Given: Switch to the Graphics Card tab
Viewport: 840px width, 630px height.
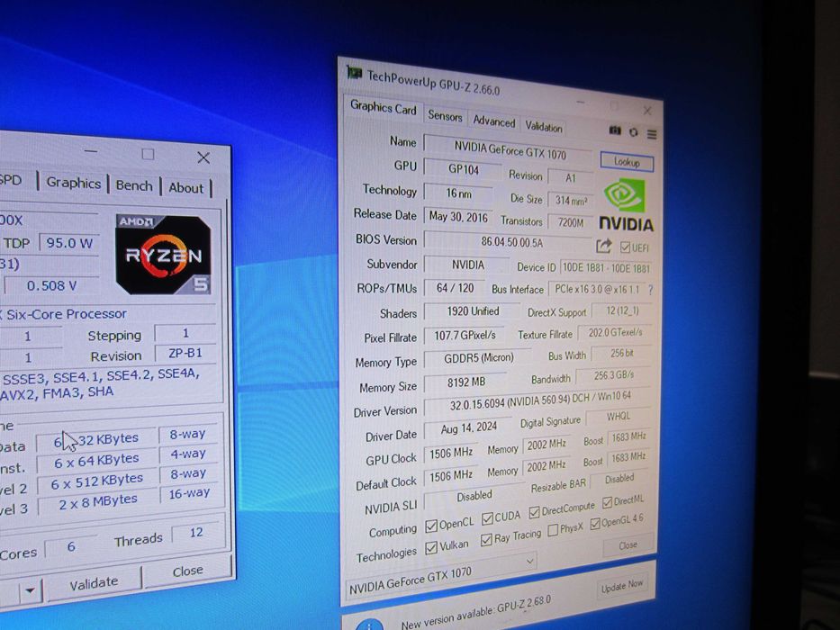Looking at the screenshot, I should coord(383,108).
